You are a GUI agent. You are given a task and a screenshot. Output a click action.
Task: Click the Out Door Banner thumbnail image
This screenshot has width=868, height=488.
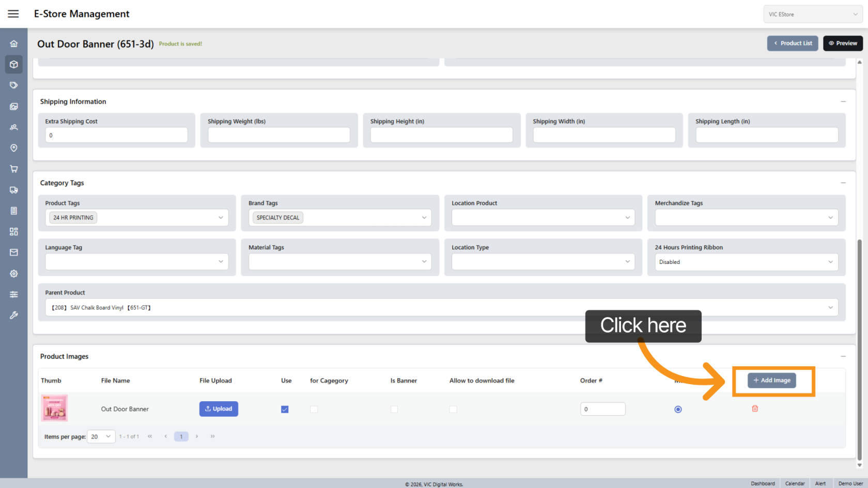54,408
